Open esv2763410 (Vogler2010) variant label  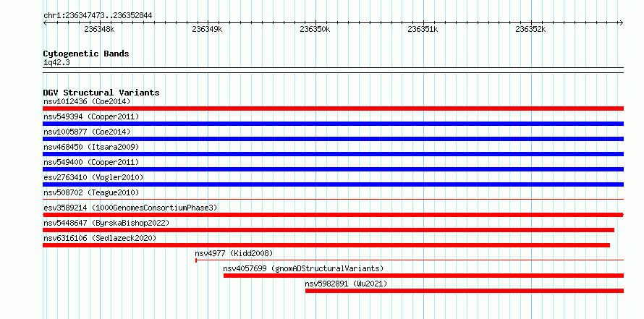(93, 177)
